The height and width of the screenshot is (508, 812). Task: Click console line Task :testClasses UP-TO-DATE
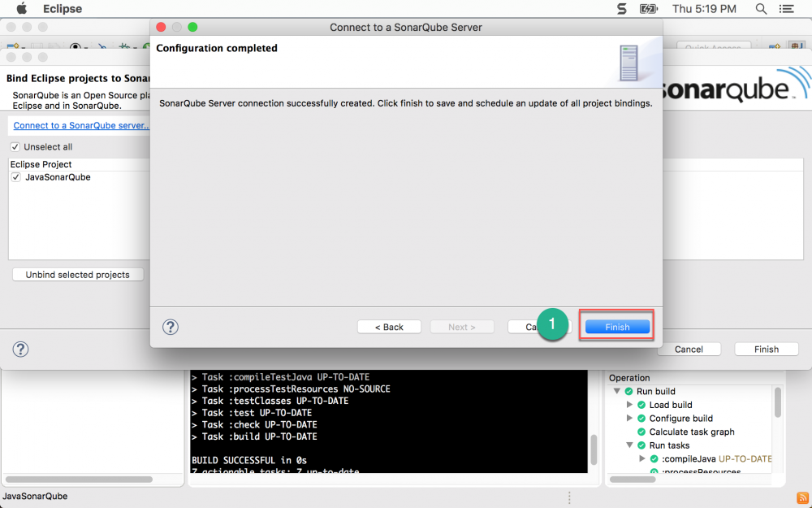(270, 401)
